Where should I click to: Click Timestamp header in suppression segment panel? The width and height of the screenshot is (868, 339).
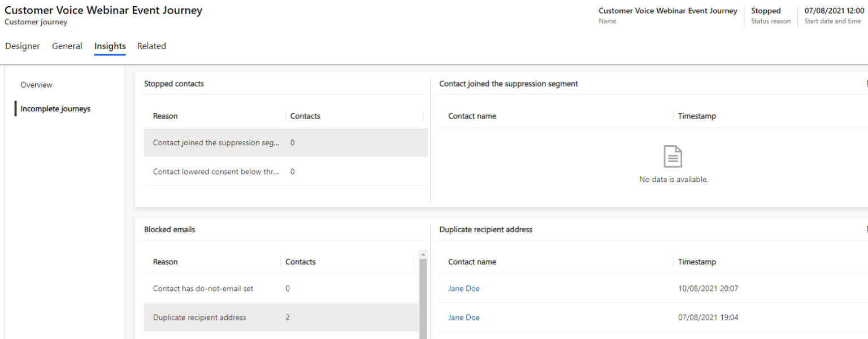pyautogui.click(x=697, y=116)
